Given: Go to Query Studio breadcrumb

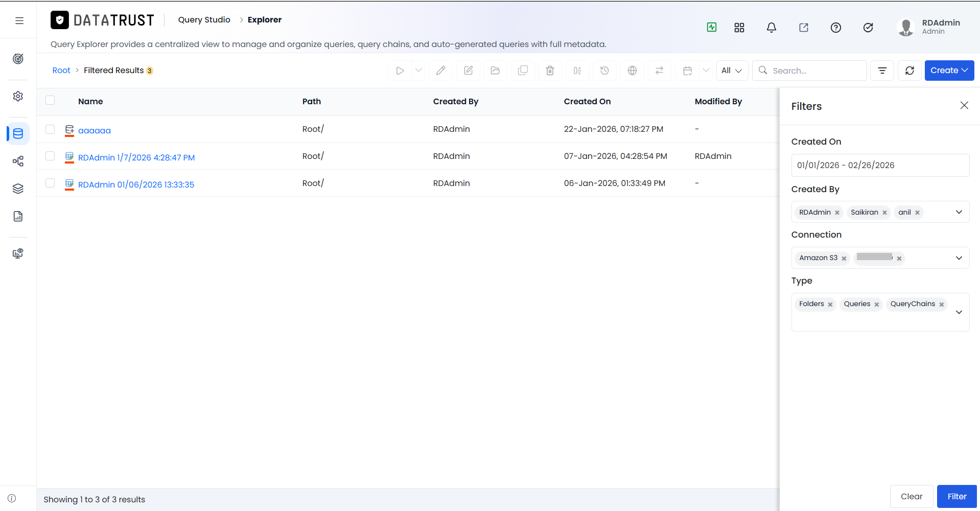Looking at the screenshot, I should tap(204, 20).
